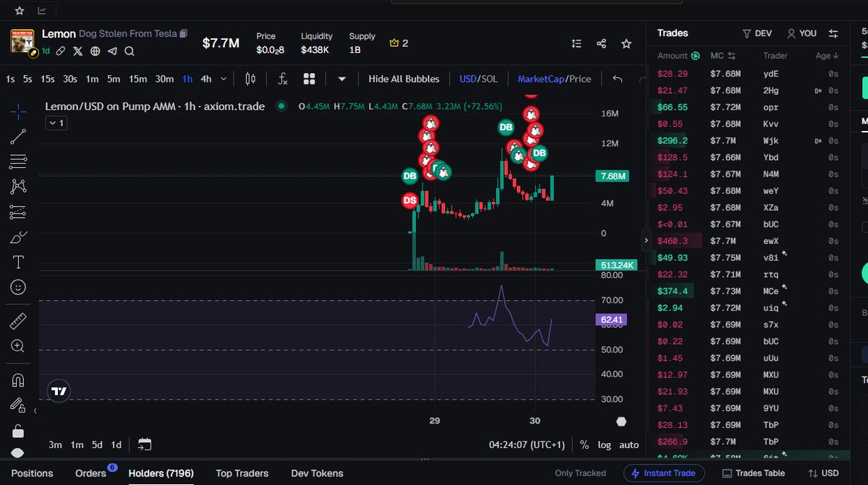Collapse the trades panel side arrow
The image size is (868, 485).
pos(646,240)
